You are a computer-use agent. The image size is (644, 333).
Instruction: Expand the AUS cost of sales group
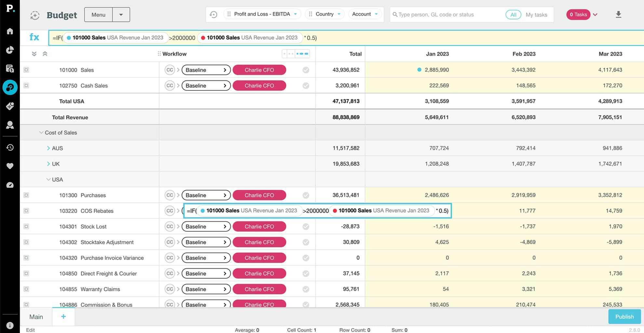[x=48, y=148]
